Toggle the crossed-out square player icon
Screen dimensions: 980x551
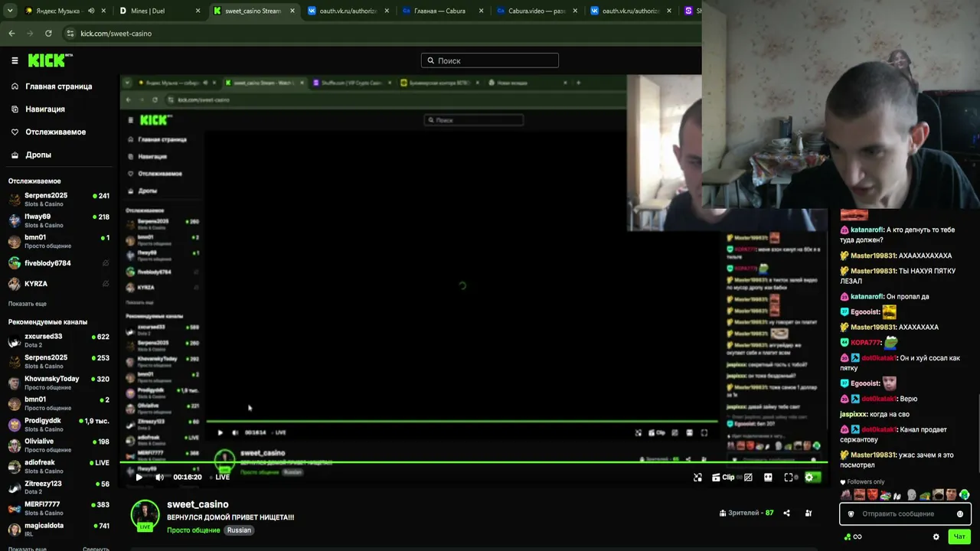tap(748, 477)
